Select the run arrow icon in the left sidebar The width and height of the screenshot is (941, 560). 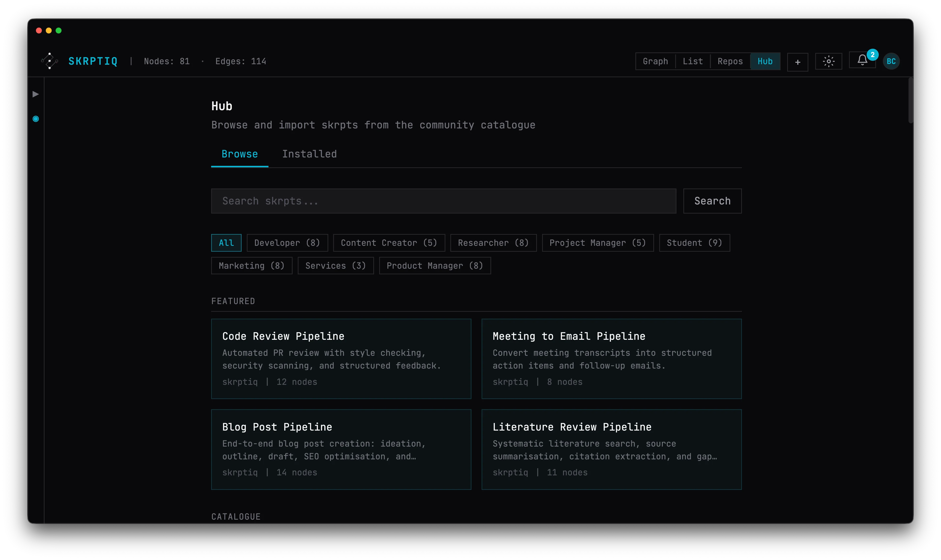click(x=36, y=94)
